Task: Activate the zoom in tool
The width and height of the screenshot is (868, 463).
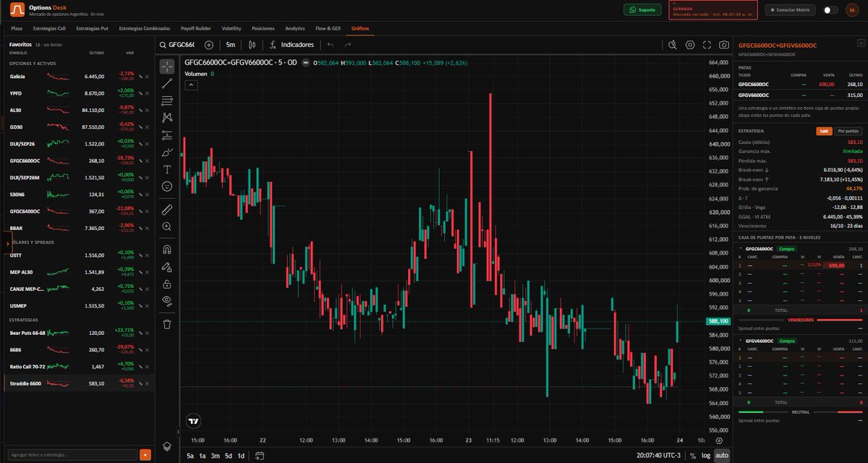Action: pos(167,226)
